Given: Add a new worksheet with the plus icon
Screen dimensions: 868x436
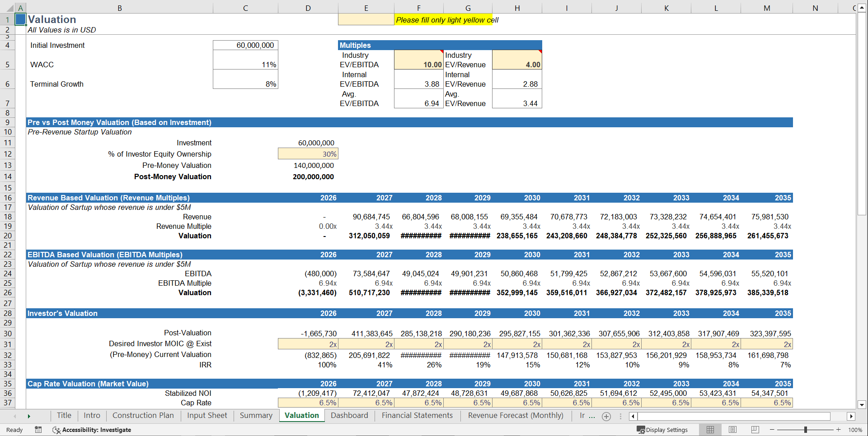Looking at the screenshot, I should 606,416.
